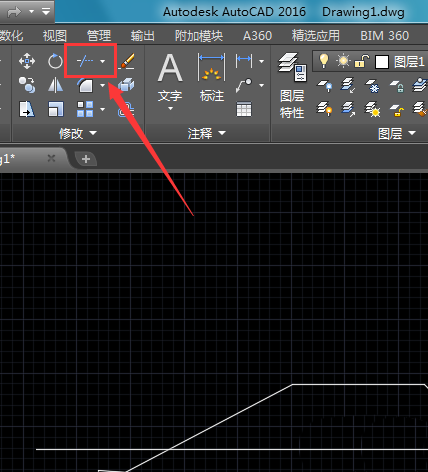Open the BIM 360 ribbon tab
The image size is (428, 472).
click(385, 36)
